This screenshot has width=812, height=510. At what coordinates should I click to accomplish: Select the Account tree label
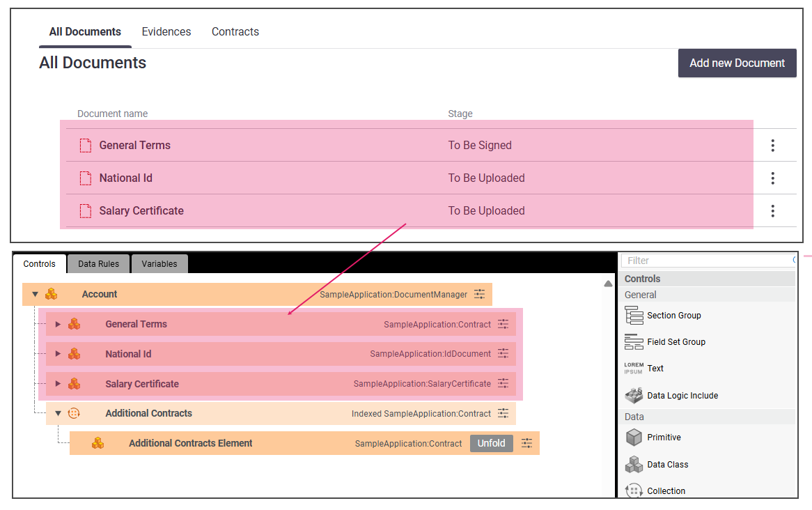(x=100, y=295)
